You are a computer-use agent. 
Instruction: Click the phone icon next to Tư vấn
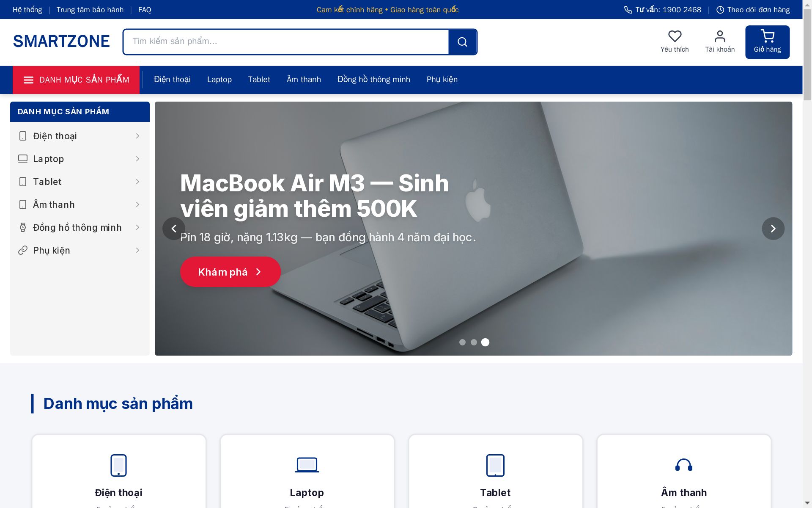click(628, 10)
